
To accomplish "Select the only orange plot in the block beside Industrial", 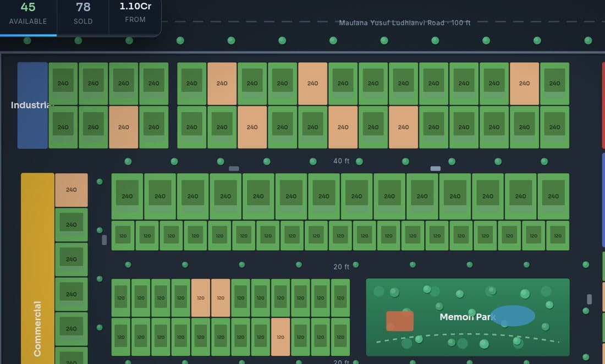I will click(x=123, y=127).
